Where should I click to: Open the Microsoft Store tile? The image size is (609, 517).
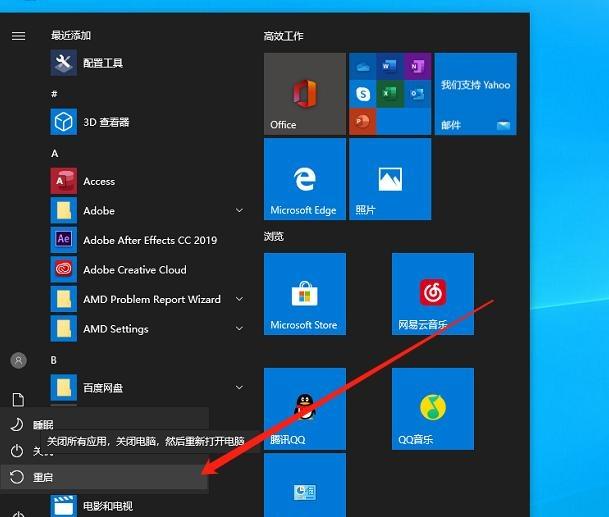(305, 294)
